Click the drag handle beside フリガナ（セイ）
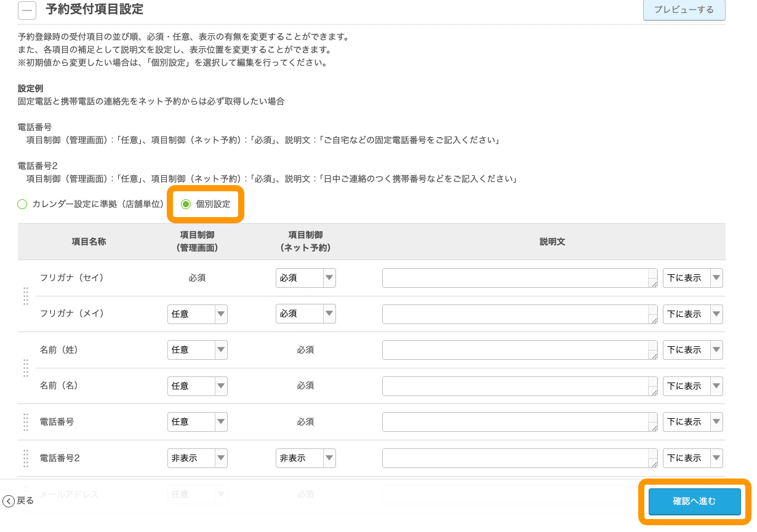757x532 pixels. click(26, 296)
